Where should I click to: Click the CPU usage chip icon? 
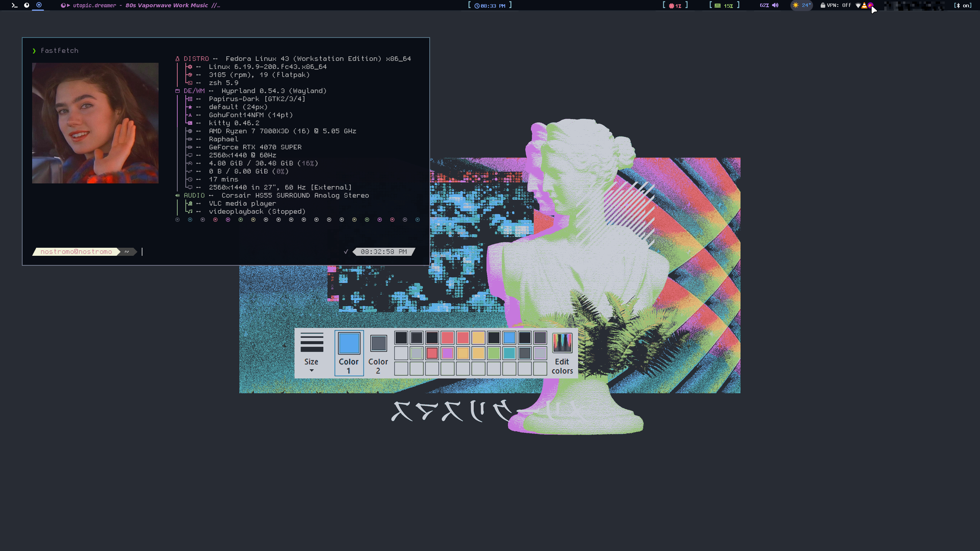pos(671,5)
